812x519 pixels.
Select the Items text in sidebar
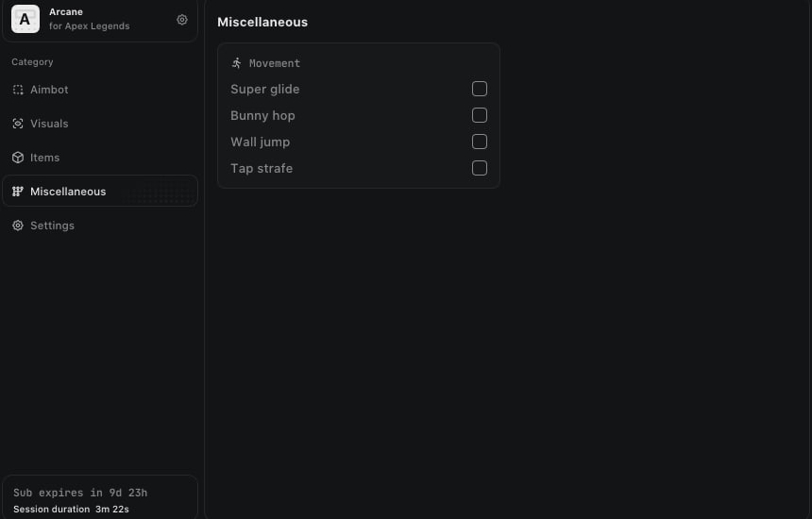click(44, 158)
